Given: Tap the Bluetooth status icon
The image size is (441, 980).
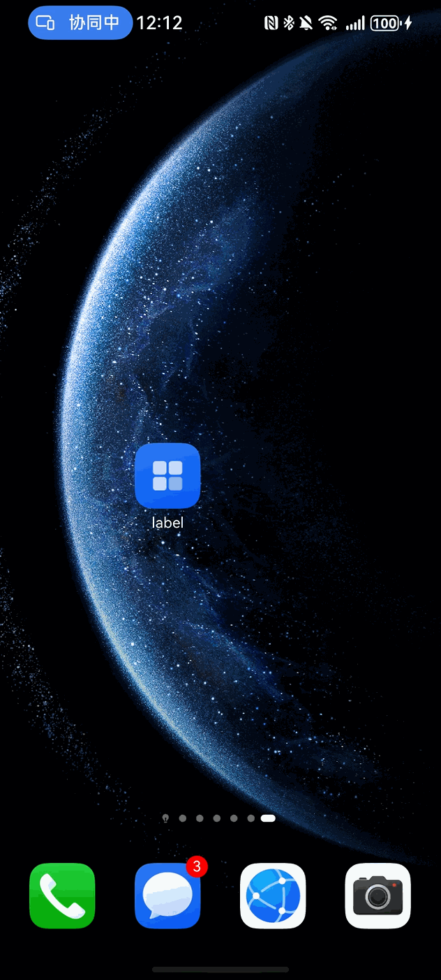Looking at the screenshot, I should tap(288, 24).
